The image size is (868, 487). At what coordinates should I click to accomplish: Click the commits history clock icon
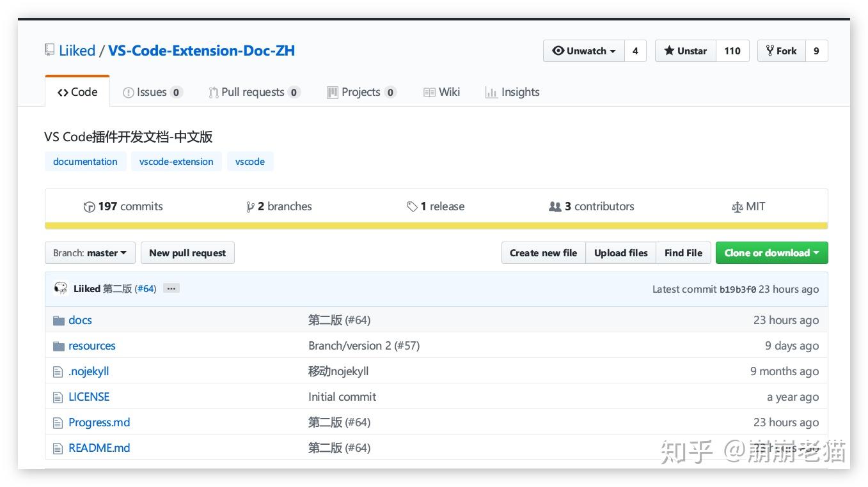pos(89,206)
